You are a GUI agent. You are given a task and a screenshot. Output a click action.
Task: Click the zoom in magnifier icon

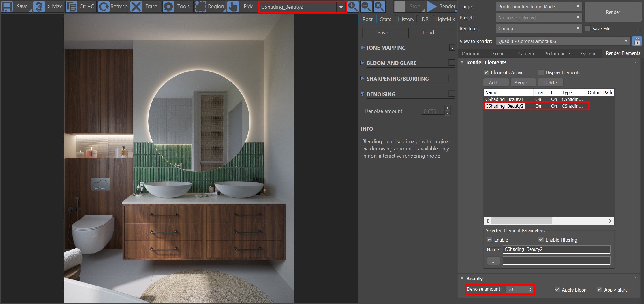click(x=353, y=6)
